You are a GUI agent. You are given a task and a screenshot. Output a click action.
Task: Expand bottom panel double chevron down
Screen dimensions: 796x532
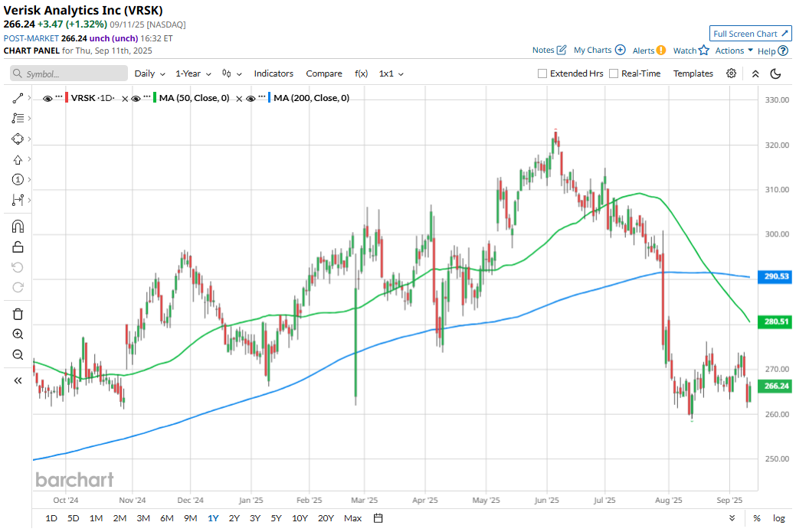click(732, 517)
